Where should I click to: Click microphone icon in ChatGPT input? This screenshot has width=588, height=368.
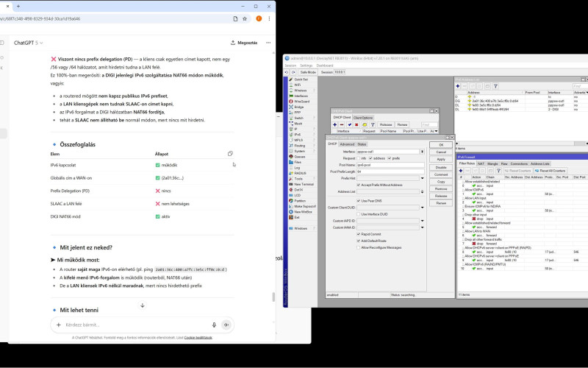click(x=214, y=325)
